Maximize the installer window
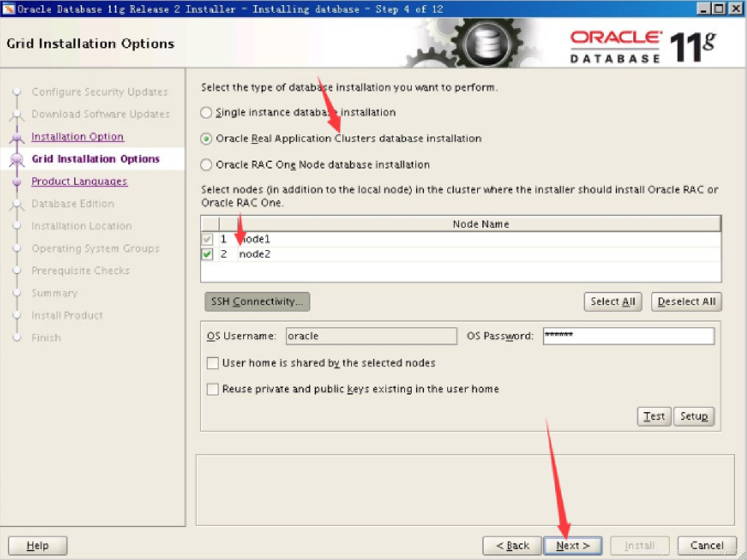Image resolution: width=747 pixels, height=560 pixels. point(719,9)
